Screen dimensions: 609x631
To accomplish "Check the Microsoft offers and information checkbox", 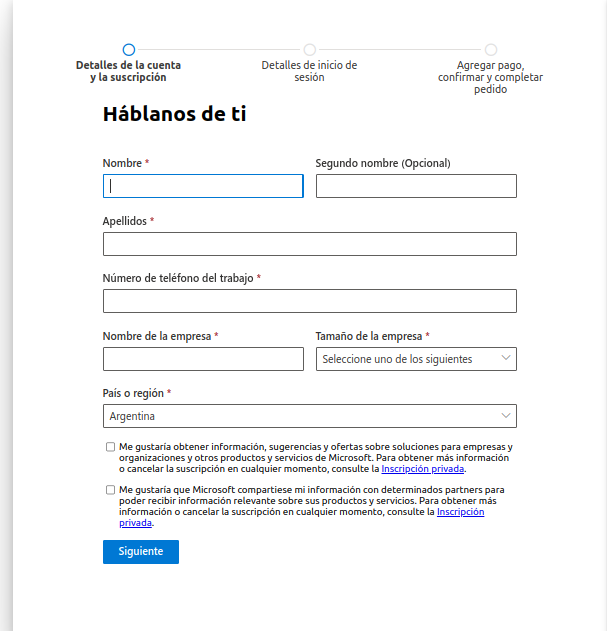I will (110, 447).
